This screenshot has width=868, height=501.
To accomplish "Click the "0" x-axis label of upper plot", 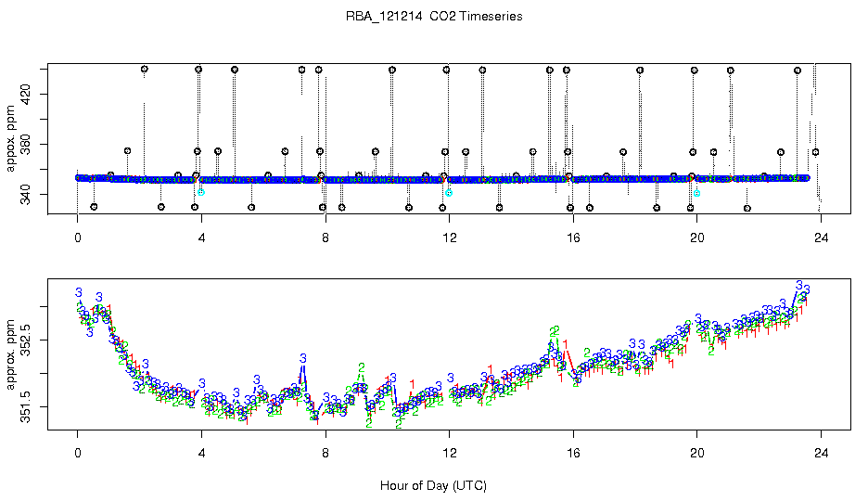I will click(x=78, y=238).
